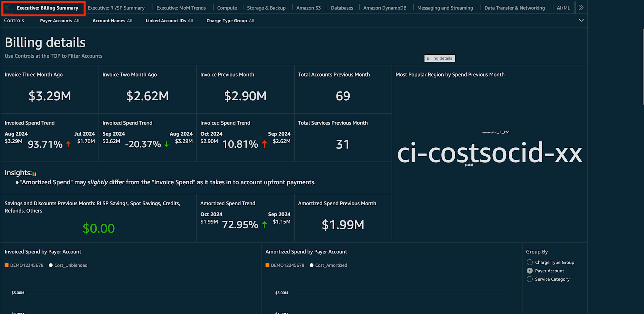Click the 31 Total Services value
Image resolution: width=644 pixels, height=314 pixels.
[343, 144]
